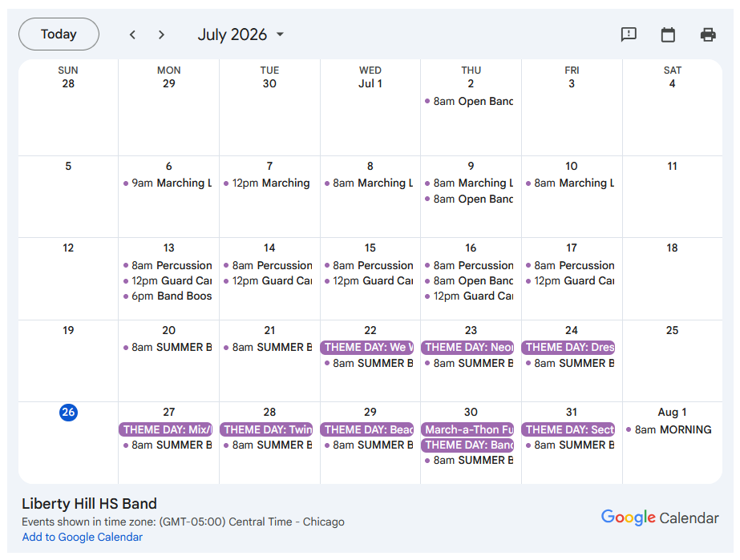Open 12pm Marching event on July 7
The image size is (740, 560).
pos(268,183)
